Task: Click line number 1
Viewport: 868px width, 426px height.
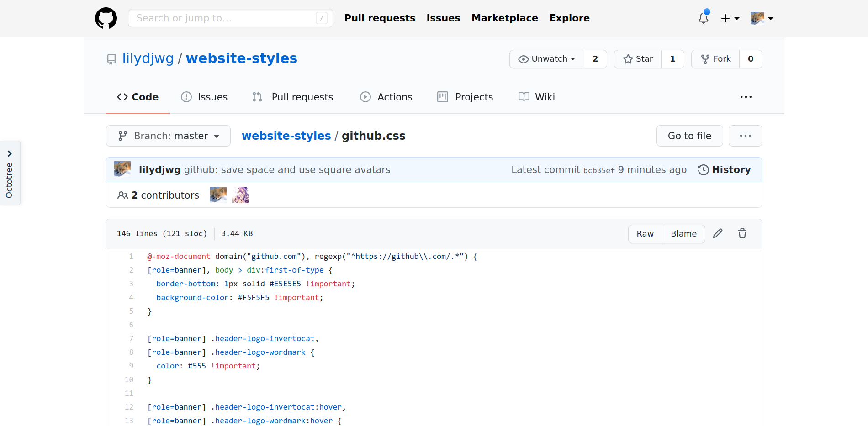Action: (x=131, y=256)
